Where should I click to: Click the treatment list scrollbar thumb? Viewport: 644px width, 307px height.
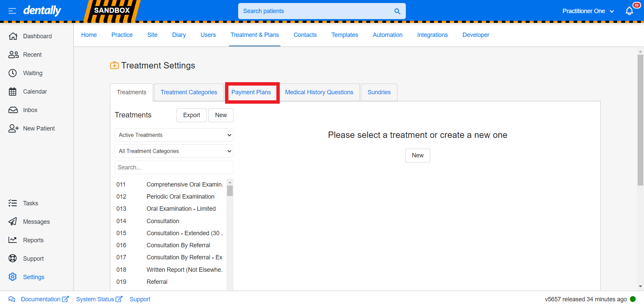click(x=230, y=191)
